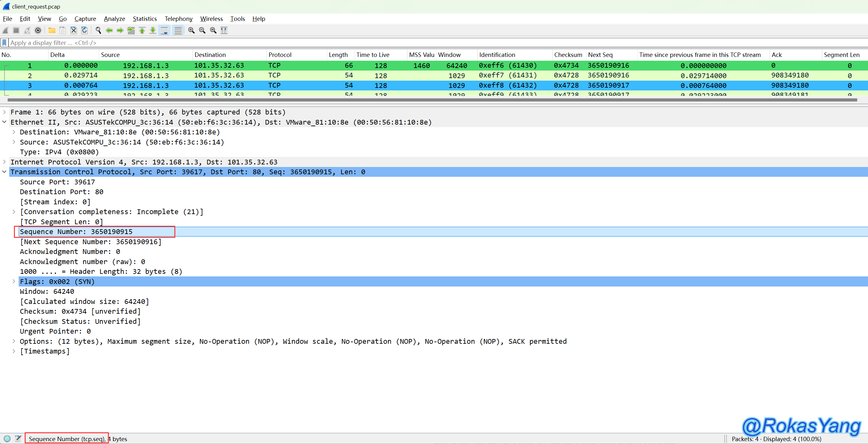
Task: Expand the TCP Options tree item
Action: 14,341
